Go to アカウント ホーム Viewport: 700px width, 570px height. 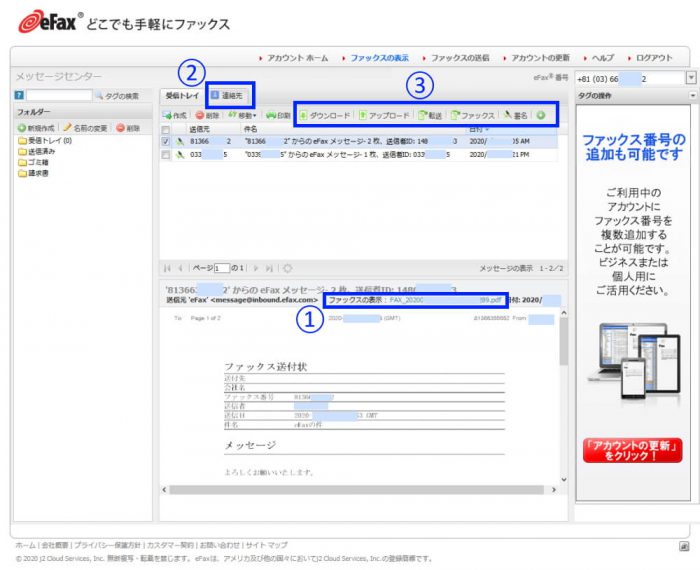[x=297, y=58]
